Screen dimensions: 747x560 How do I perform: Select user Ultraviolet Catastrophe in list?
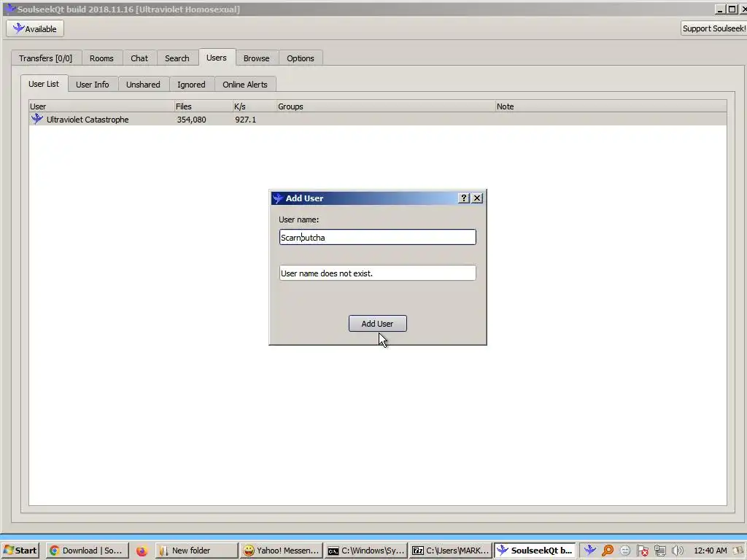tap(378, 119)
